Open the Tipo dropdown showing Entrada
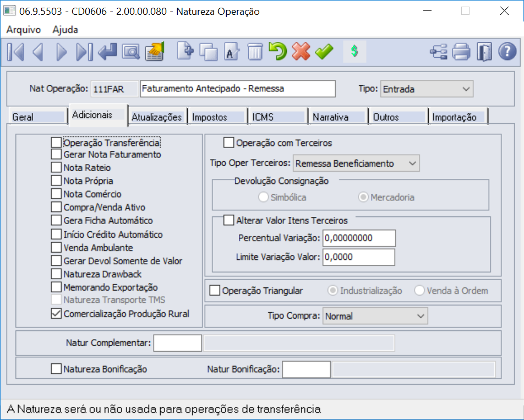 click(x=427, y=89)
